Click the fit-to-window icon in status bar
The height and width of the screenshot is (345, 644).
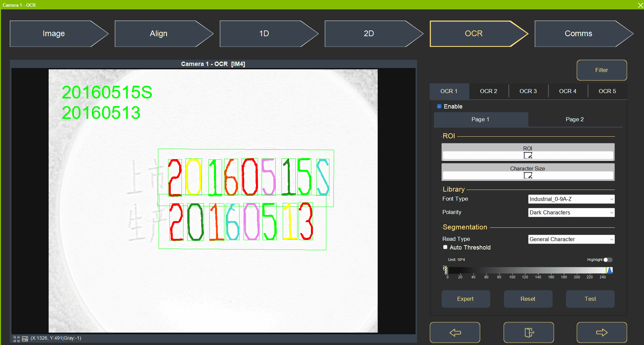(16, 339)
